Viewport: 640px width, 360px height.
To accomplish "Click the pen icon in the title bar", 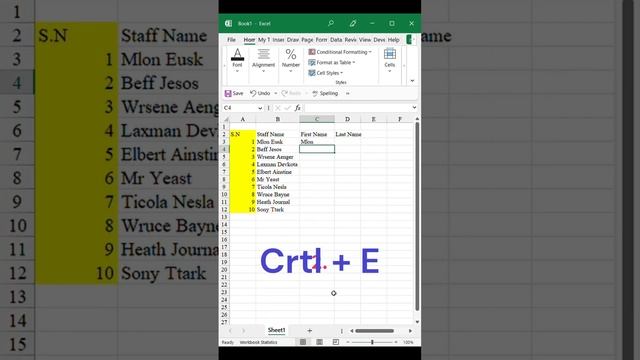I will pos(353,23).
